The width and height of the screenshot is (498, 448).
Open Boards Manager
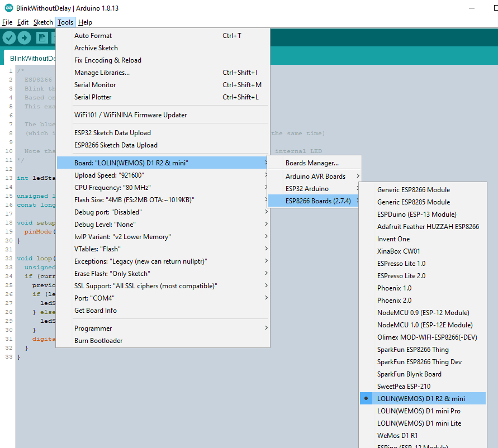tap(312, 163)
